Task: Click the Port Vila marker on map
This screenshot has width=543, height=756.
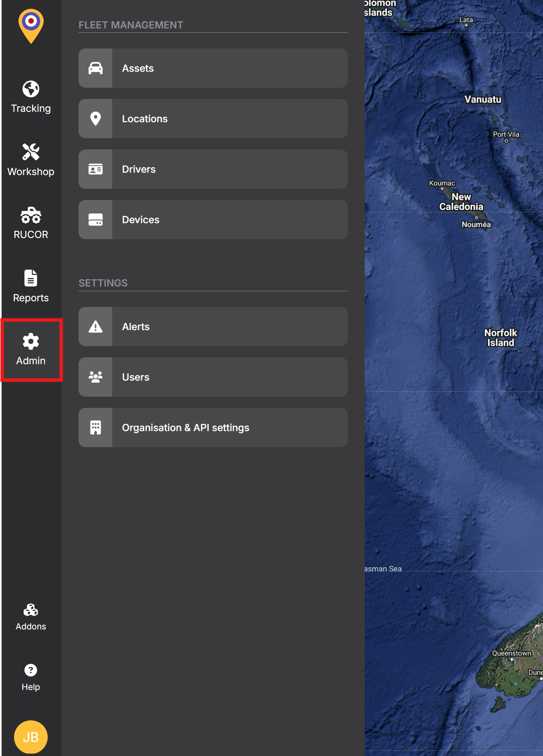Action: (506, 141)
